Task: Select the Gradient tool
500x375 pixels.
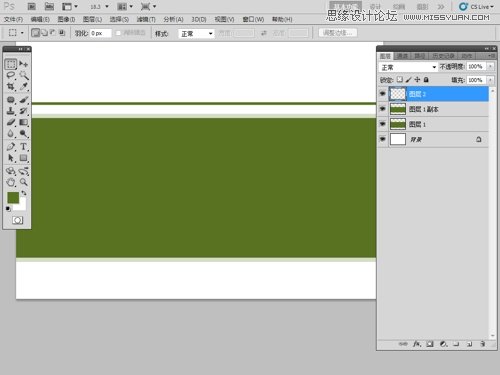Action: 23,122
